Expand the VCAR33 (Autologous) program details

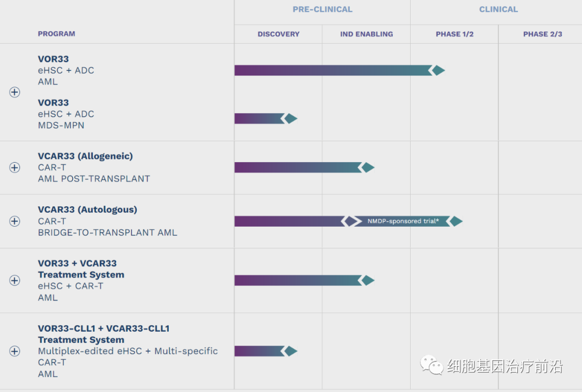15,221
